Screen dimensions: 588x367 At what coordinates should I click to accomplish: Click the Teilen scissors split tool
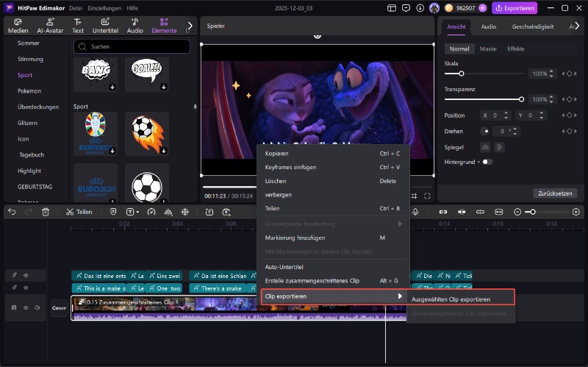79,212
